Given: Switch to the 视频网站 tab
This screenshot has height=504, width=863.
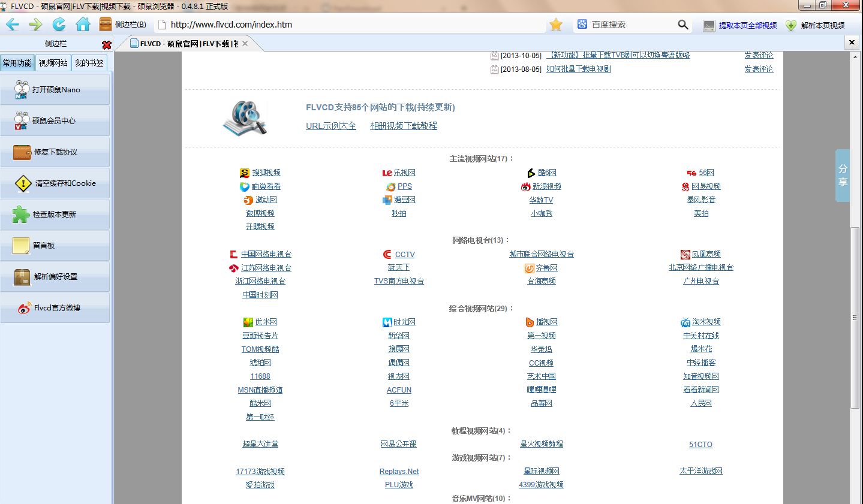Looking at the screenshot, I should pyautogui.click(x=54, y=62).
